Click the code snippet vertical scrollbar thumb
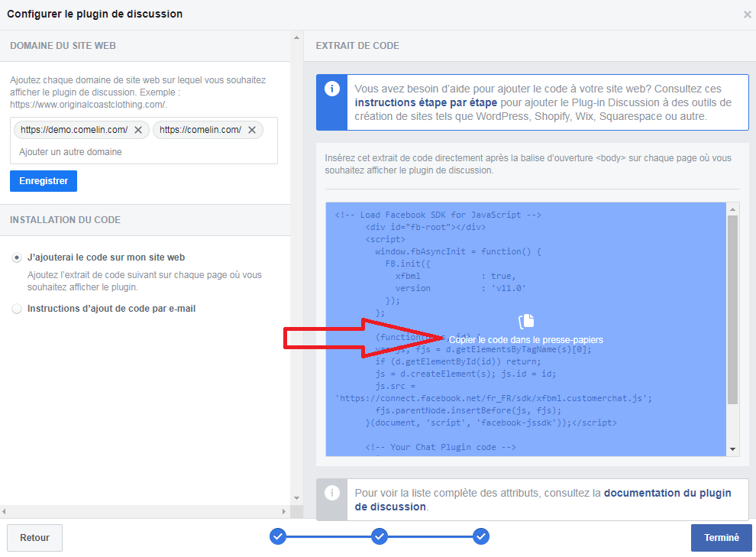The width and height of the screenshot is (756, 557). coord(732,309)
